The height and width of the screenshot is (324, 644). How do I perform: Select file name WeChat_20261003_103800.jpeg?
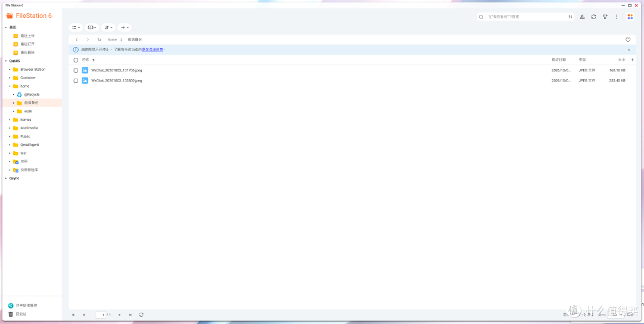[117, 81]
